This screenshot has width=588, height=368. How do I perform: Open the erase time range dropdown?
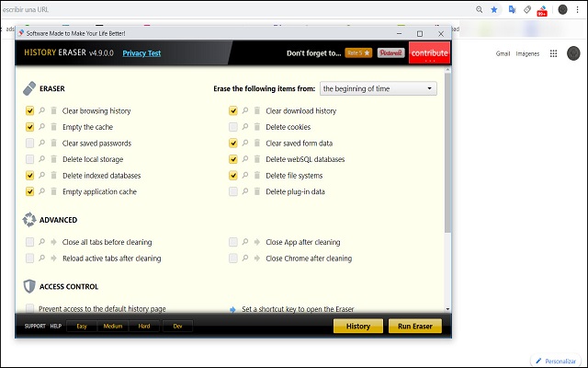(x=378, y=89)
